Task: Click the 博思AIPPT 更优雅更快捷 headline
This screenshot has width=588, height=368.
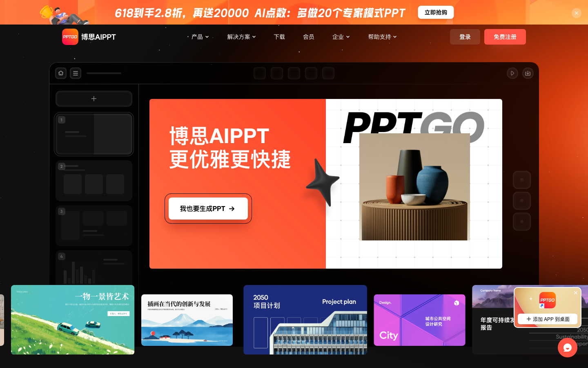Action: coord(230,148)
